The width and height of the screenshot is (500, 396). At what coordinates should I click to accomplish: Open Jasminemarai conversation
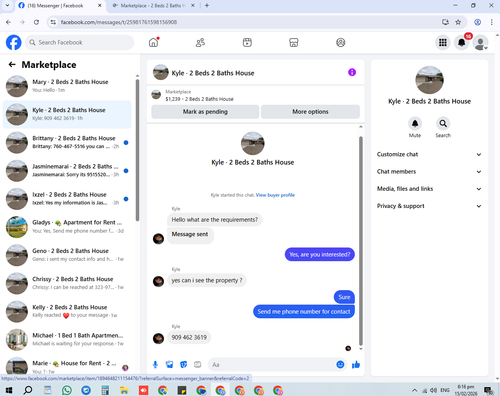(67, 171)
